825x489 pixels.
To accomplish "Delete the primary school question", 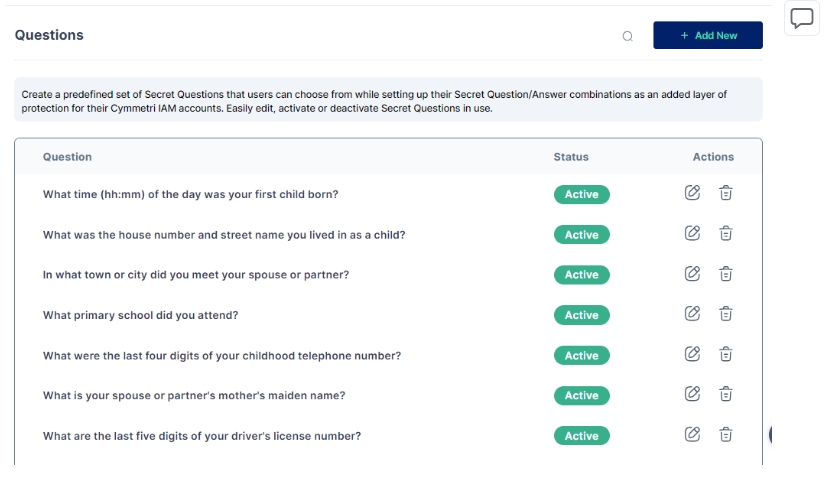I will [726, 314].
